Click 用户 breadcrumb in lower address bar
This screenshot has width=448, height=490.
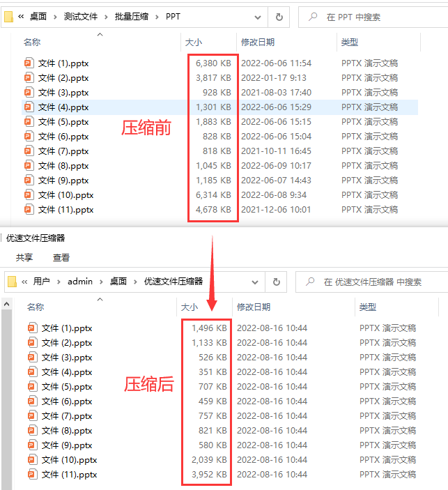point(42,282)
